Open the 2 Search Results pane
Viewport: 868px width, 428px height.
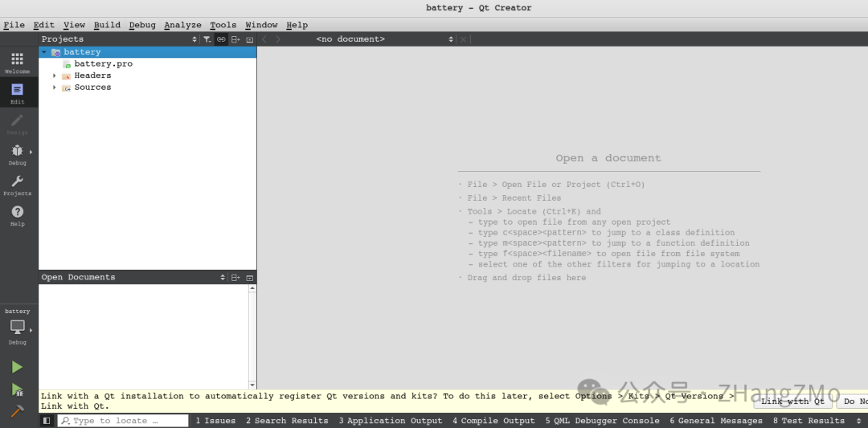click(x=287, y=421)
